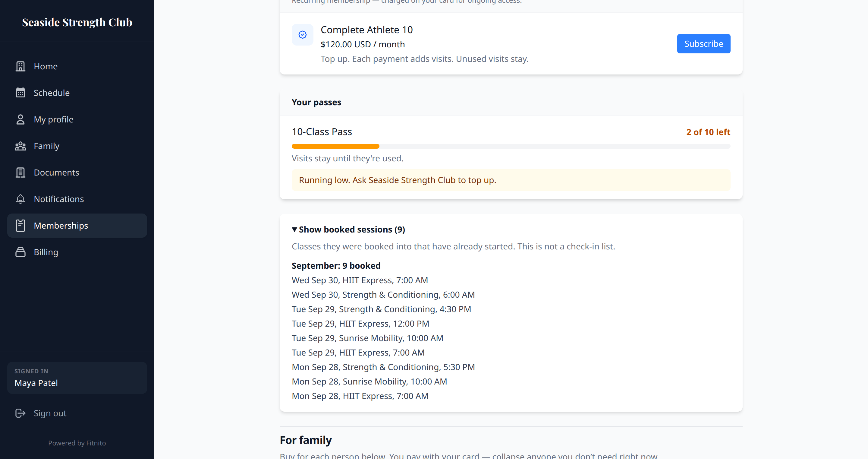
Task: Click the signed-in Maya Patel card
Action: [x=77, y=378]
